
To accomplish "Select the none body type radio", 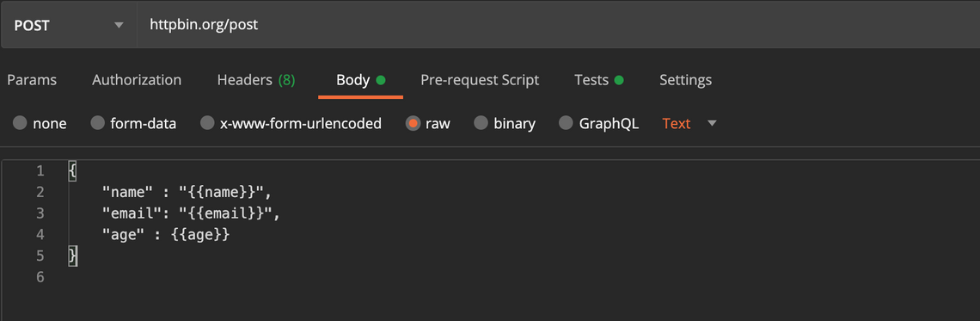I will 20,123.
